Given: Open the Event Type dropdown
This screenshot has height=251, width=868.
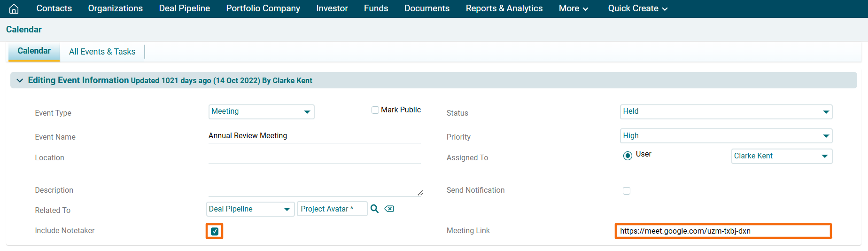Looking at the screenshot, I should point(261,112).
